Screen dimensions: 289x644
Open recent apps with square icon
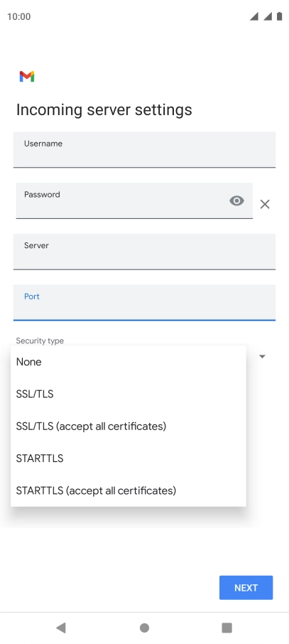[227, 628]
